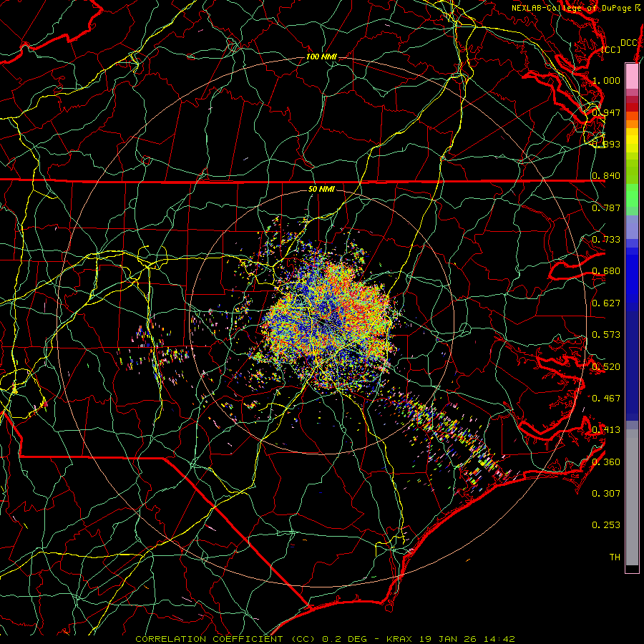Click the 0.947 color scale value
The height and width of the screenshot is (644, 644).
tap(606, 112)
